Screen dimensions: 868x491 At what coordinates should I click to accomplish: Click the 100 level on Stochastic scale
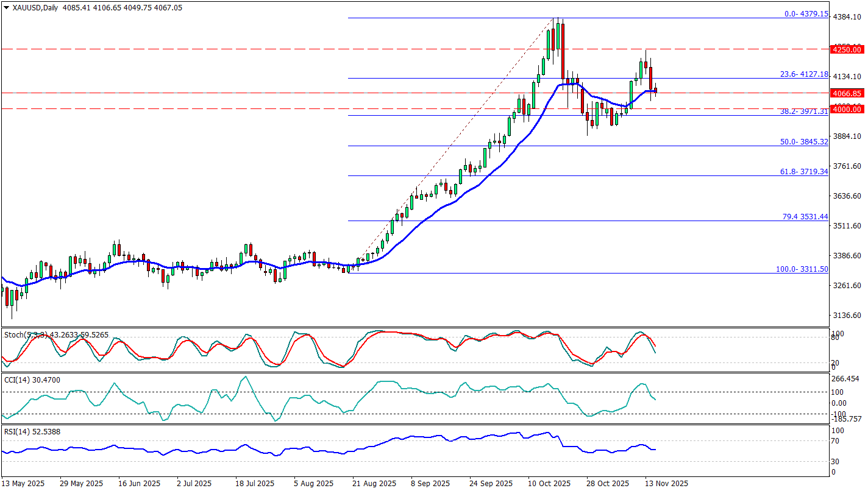coord(837,334)
